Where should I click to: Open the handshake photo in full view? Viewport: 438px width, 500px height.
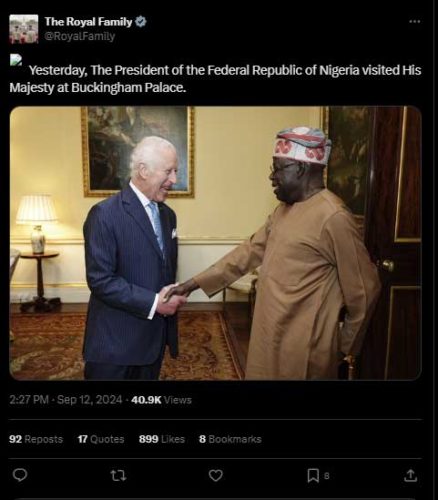(x=216, y=243)
